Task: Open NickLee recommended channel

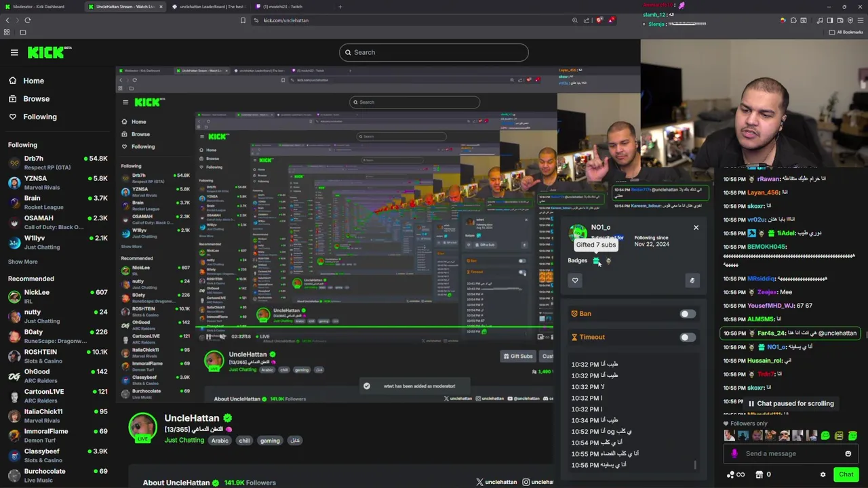Action: (58, 296)
